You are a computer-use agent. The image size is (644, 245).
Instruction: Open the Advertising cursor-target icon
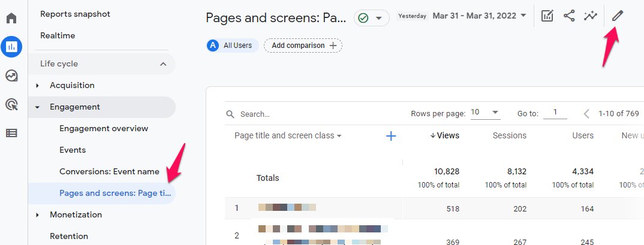[x=11, y=105]
